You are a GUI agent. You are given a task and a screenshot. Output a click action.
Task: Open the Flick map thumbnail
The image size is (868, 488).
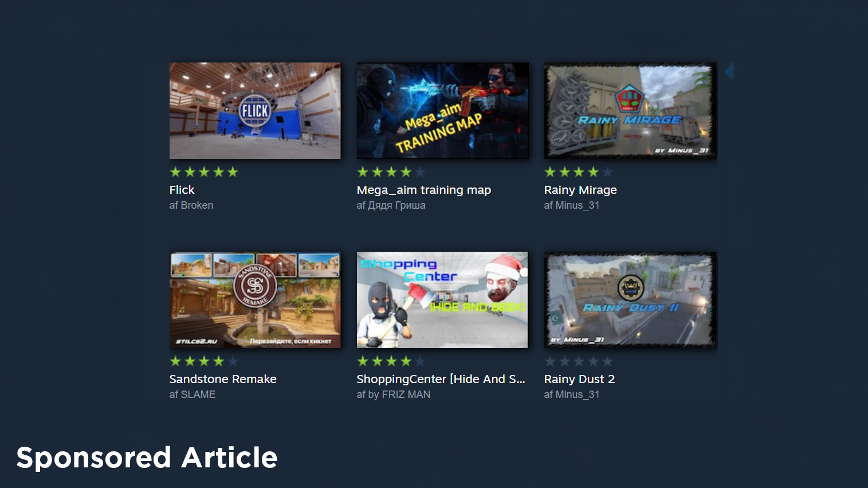pos(255,111)
